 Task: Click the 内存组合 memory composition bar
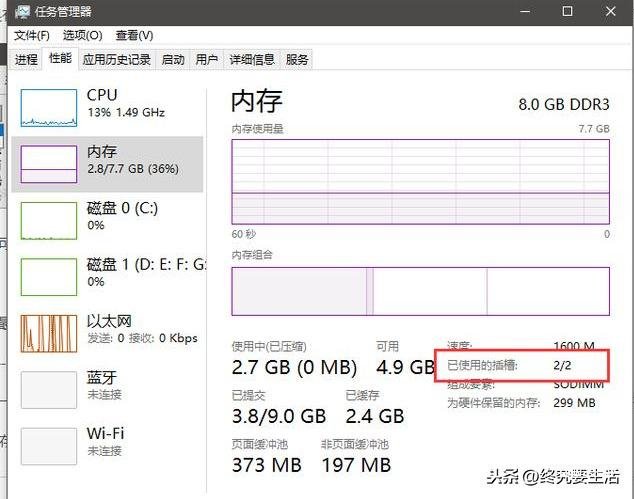(x=421, y=291)
